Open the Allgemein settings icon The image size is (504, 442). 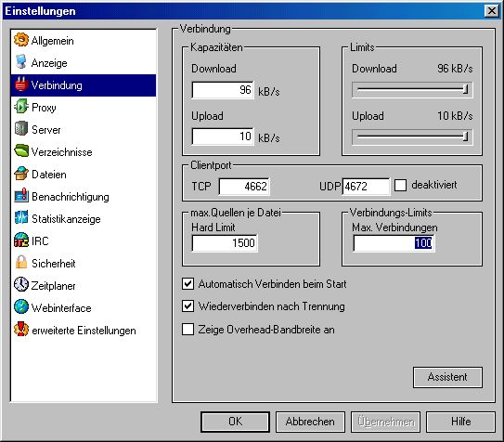pyautogui.click(x=21, y=40)
